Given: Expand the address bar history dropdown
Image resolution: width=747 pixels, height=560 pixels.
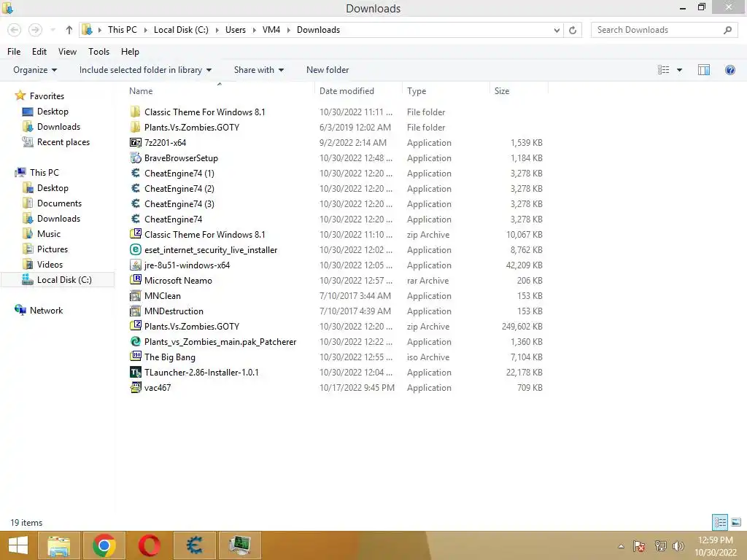Looking at the screenshot, I should coord(557,30).
